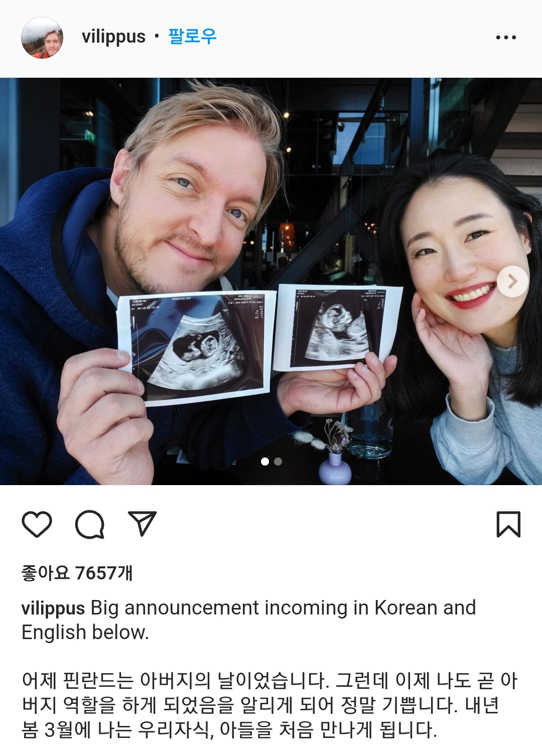Tap the smiling woman's face in the photo
This screenshot has height=756, width=542.
pos(459,261)
